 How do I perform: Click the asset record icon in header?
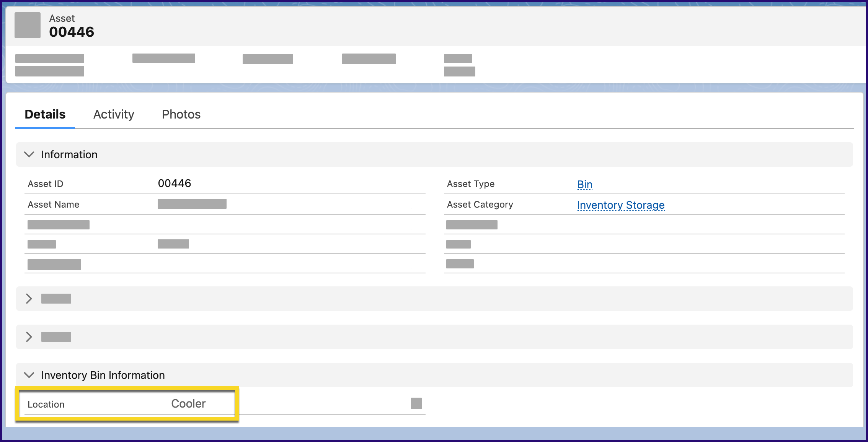(x=28, y=25)
